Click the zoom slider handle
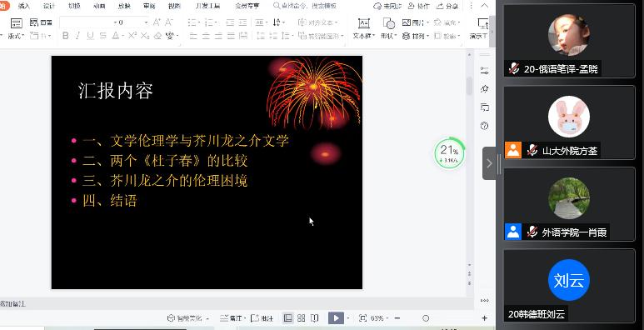This screenshot has height=330, width=644. (426, 318)
